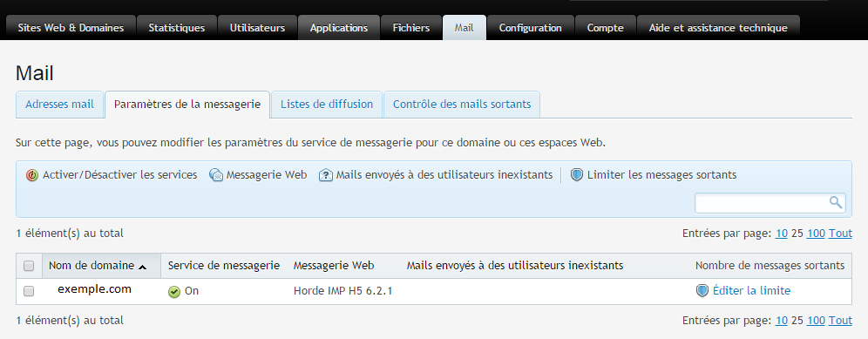Show 100 entries per page, bottom pager

[816, 320]
